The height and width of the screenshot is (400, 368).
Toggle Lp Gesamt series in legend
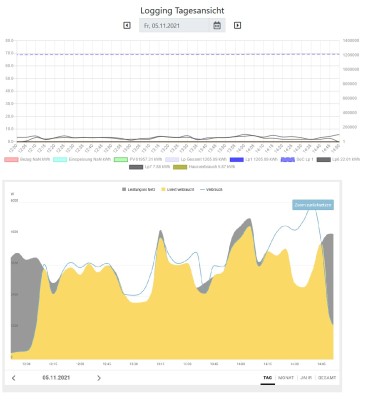(196, 160)
